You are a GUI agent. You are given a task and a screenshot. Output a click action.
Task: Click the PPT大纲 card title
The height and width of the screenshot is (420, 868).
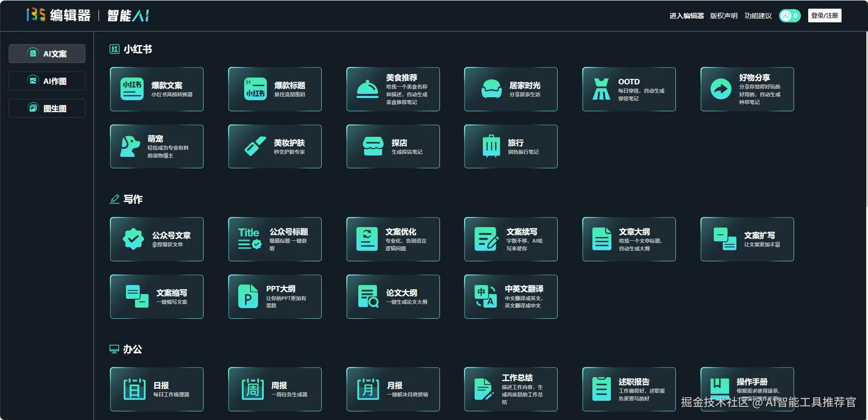coord(281,289)
